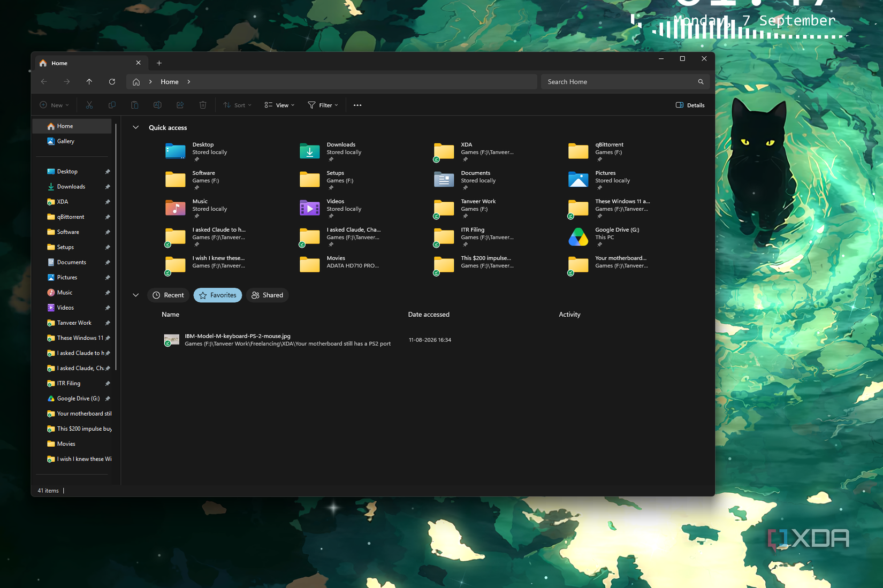Click the Paste clipboard icon
This screenshot has height=588, width=883.
(x=135, y=105)
